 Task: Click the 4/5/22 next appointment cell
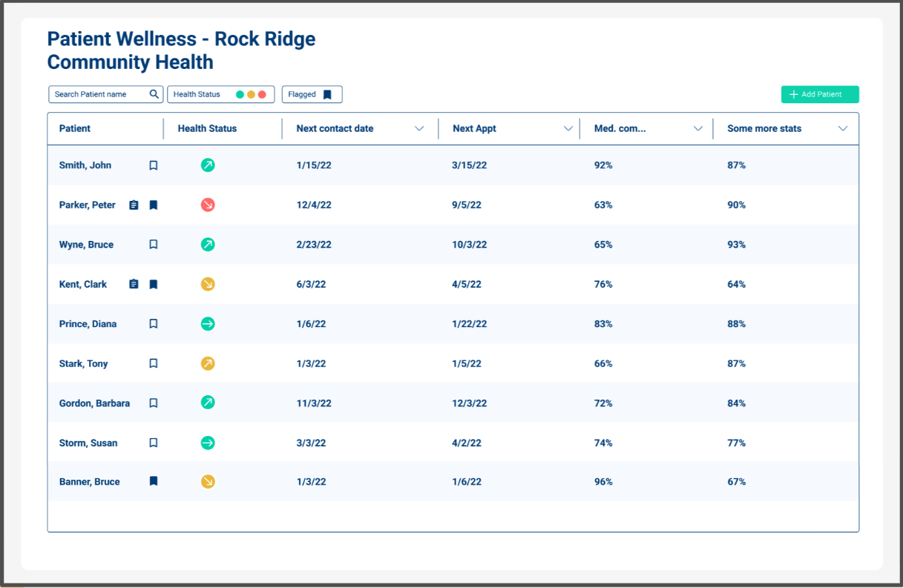pos(467,284)
